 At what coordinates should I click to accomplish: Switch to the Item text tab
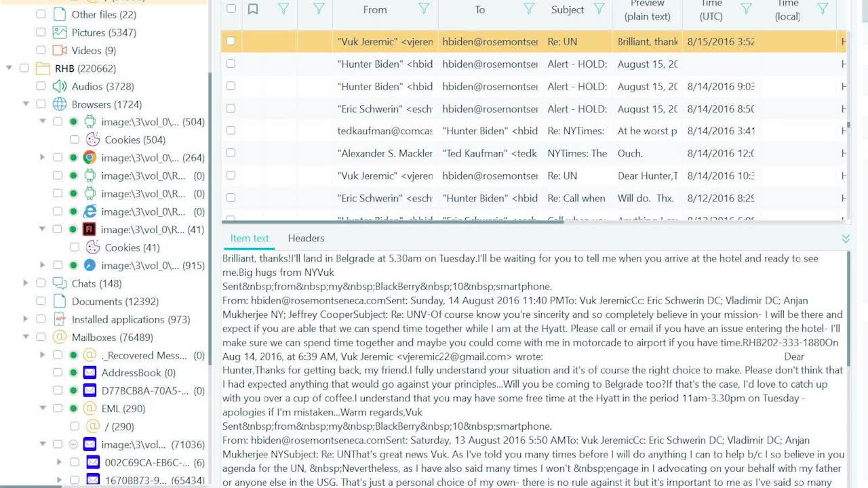[x=250, y=238]
